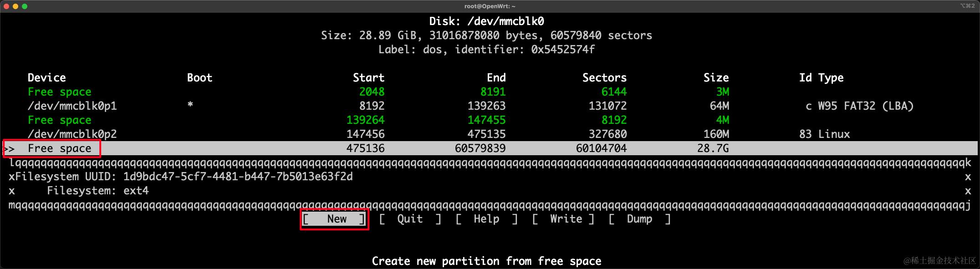Click the end sector 475135
980x269 pixels.
(486, 134)
